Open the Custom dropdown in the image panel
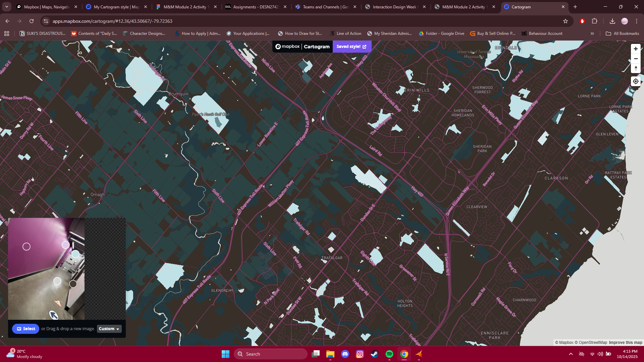The width and height of the screenshot is (644, 362). (109, 329)
